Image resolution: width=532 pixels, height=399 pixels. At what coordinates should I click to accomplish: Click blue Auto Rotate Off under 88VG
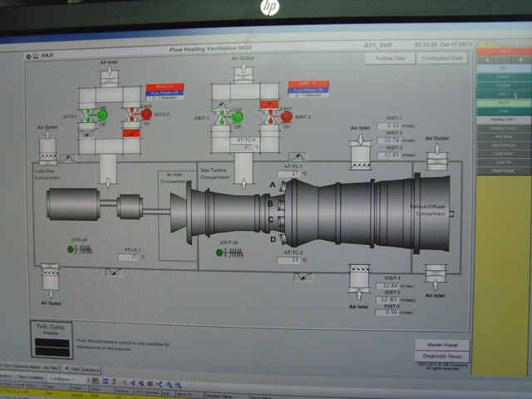(165, 93)
